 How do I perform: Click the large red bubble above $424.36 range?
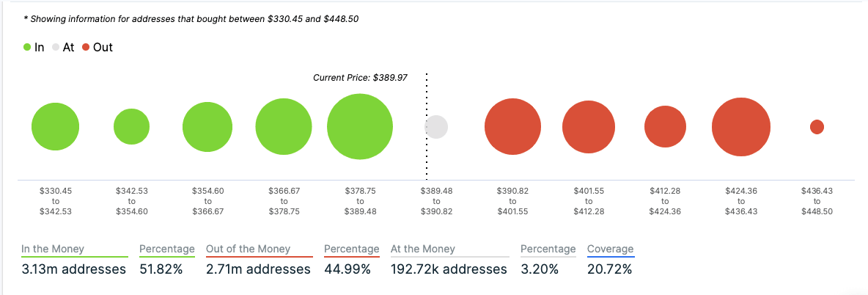click(x=741, y=127)
